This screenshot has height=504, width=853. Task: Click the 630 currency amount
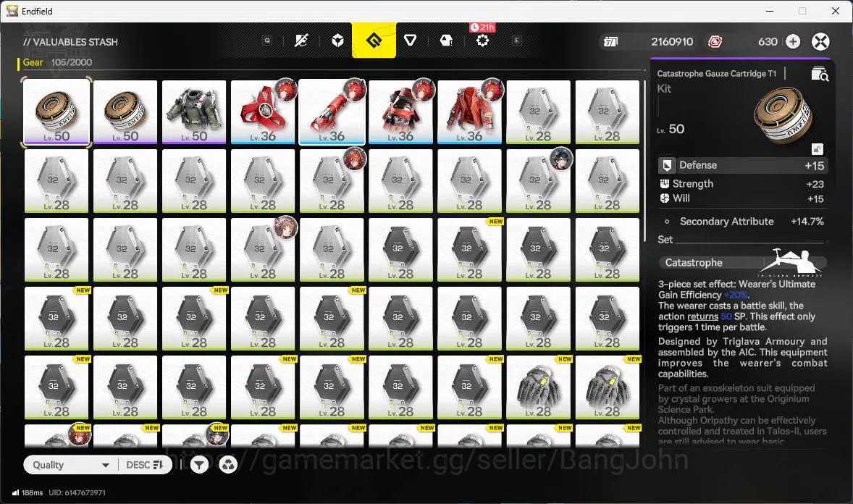point(768,41)
